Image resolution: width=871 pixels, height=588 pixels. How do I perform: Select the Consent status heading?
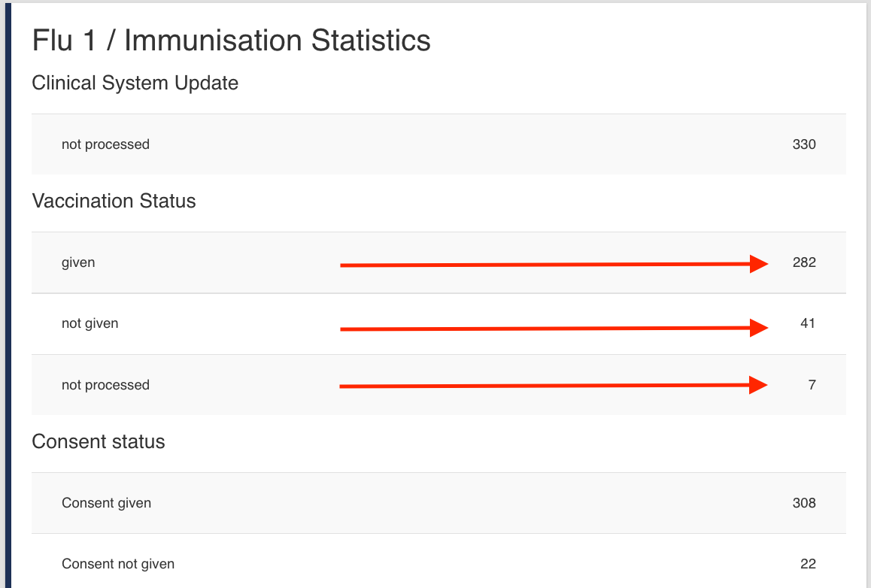99,441
